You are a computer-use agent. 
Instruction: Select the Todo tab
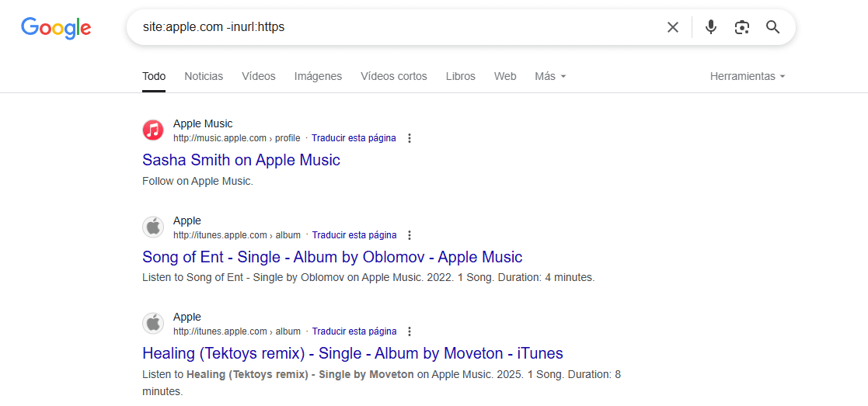(154, 76)
